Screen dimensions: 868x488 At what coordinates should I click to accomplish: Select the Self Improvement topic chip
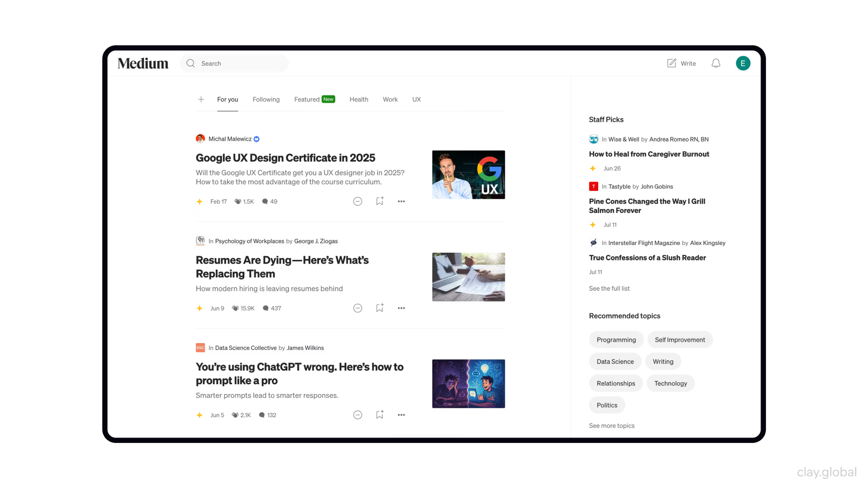pyautogui.click(x=680, y=340)
